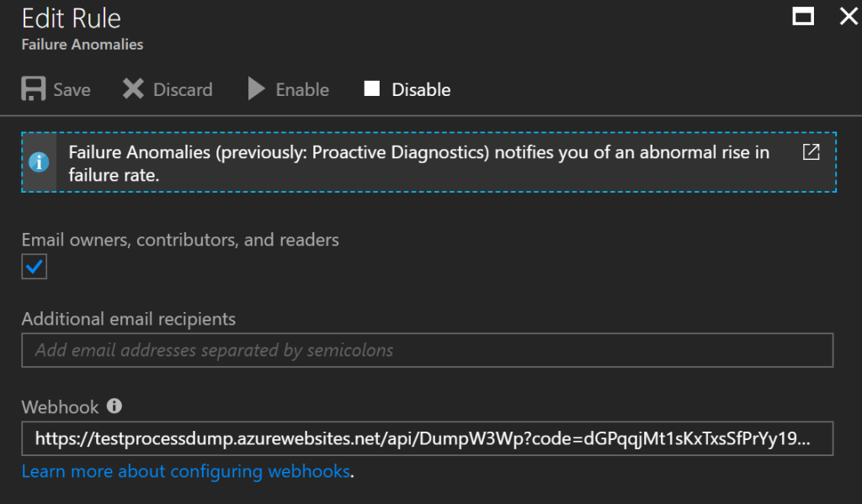The width and height of the screenshot is (862, 504).
Task: Select the Disable command label
Action: 421,89
